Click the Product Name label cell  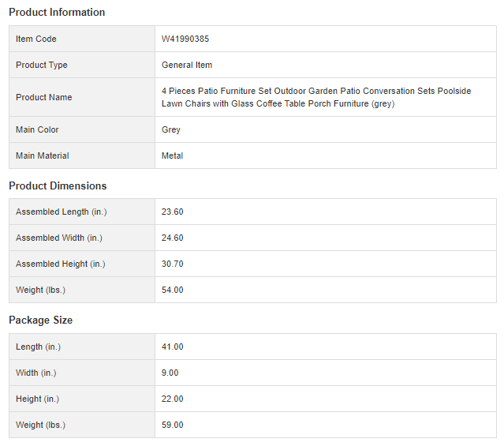click(x=43, y=98)
